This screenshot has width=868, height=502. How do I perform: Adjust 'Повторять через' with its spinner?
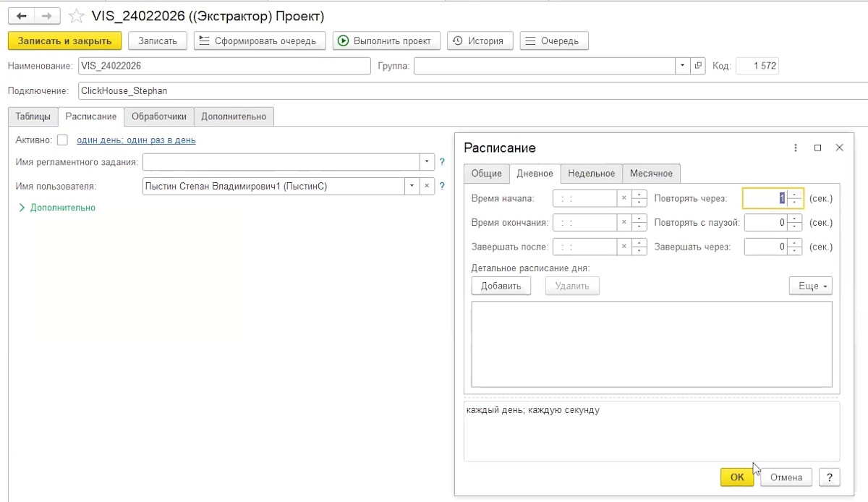[795, 198]
